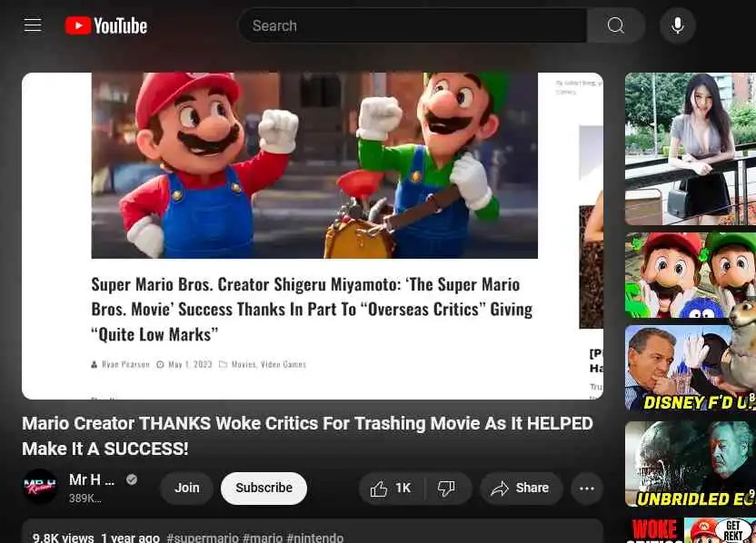
Task: Click the #nintendo hashtag
Action: pyautogui.click(x=315, y=538)
